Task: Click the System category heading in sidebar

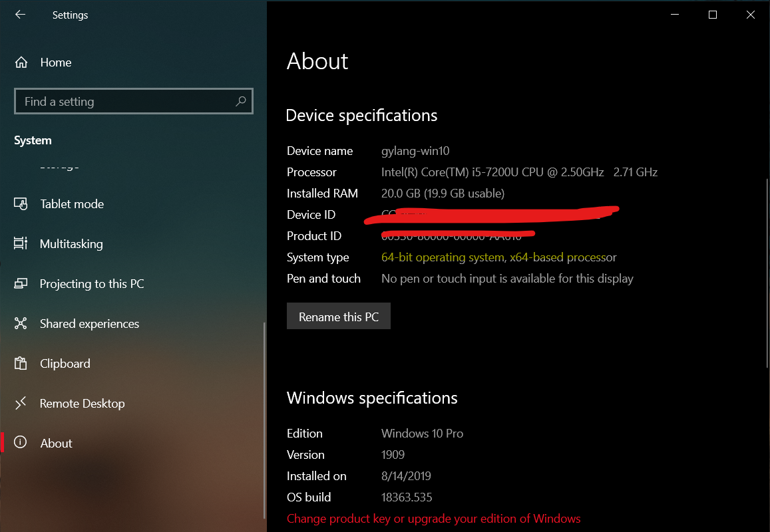Action: coord(33,140)
